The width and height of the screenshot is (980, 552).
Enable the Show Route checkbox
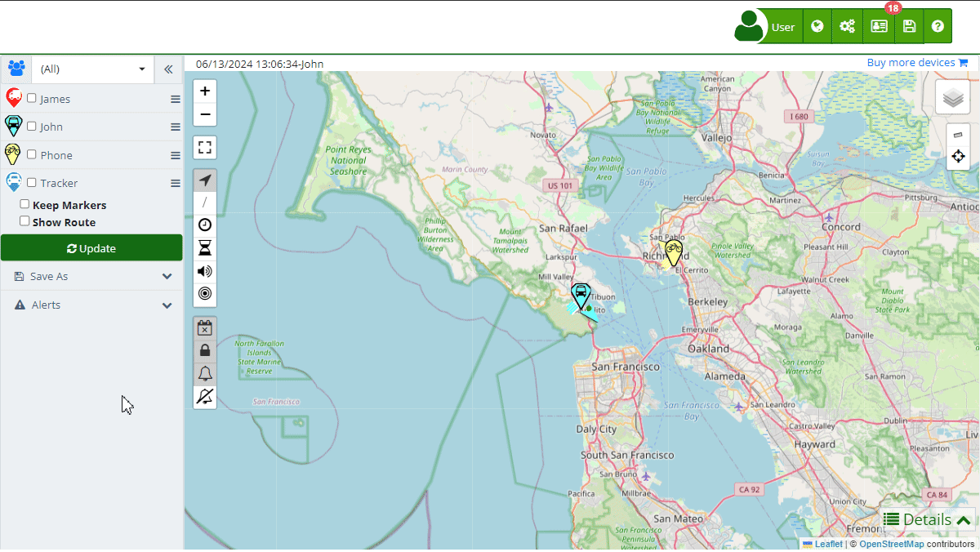click(x=25, y=221)
